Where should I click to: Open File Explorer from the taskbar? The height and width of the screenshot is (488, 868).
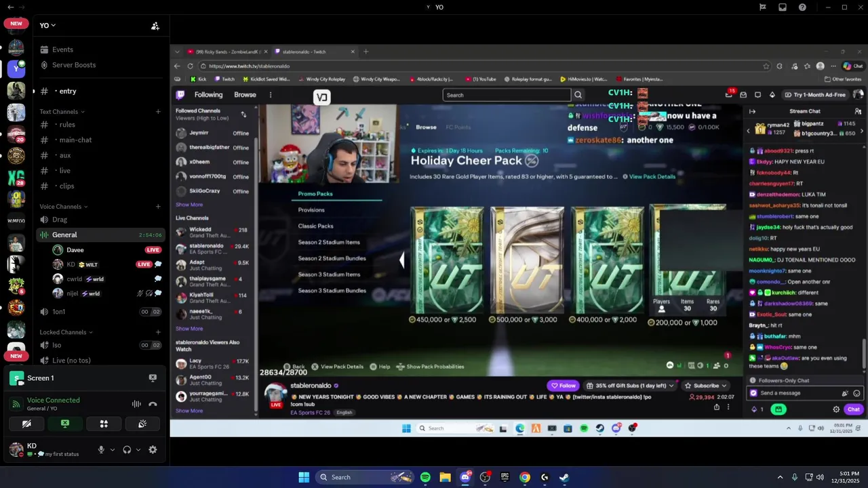[x=445, y=477]
